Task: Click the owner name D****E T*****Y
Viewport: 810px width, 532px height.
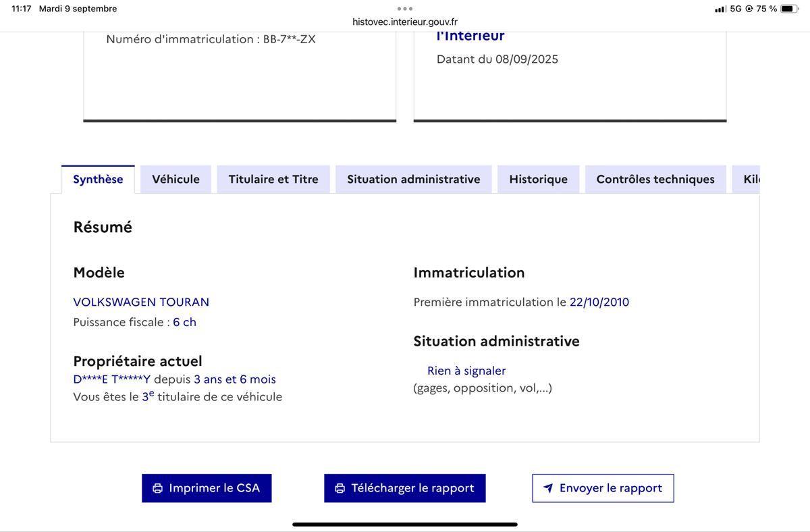Action: [112, 379]
